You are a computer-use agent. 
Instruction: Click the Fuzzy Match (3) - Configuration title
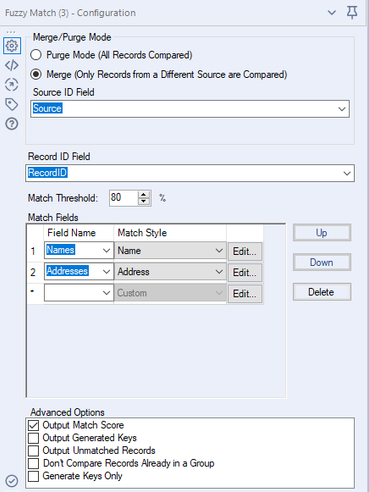click(x=70, y=13)
